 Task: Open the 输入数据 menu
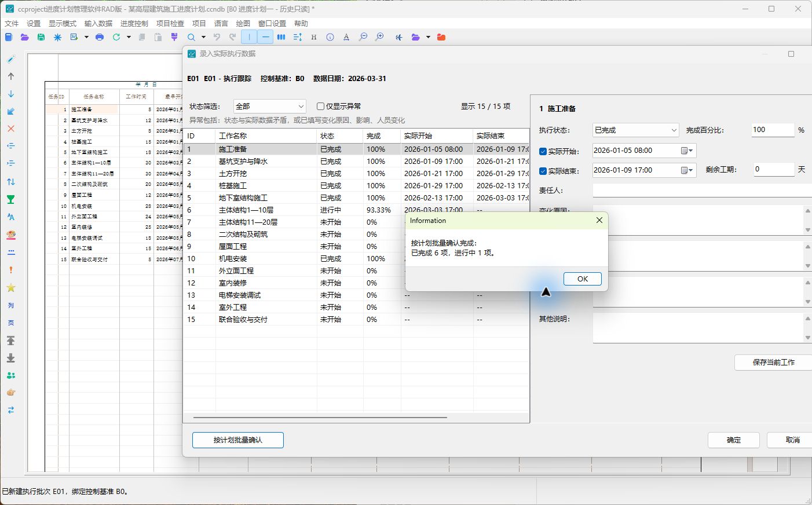pyautogui.click(x=98, y=24)
